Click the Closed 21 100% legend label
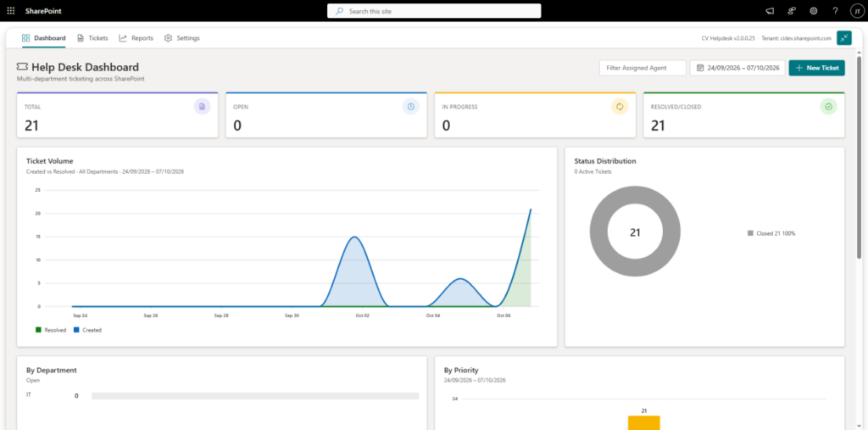The image size is (868, 430). point(776,233)
